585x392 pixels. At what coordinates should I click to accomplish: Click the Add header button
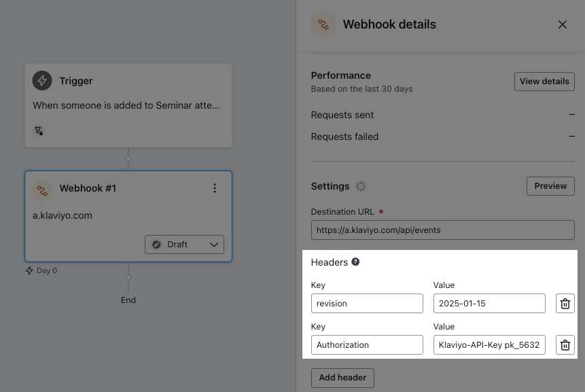pyautogui.click(x=342, y=378)
